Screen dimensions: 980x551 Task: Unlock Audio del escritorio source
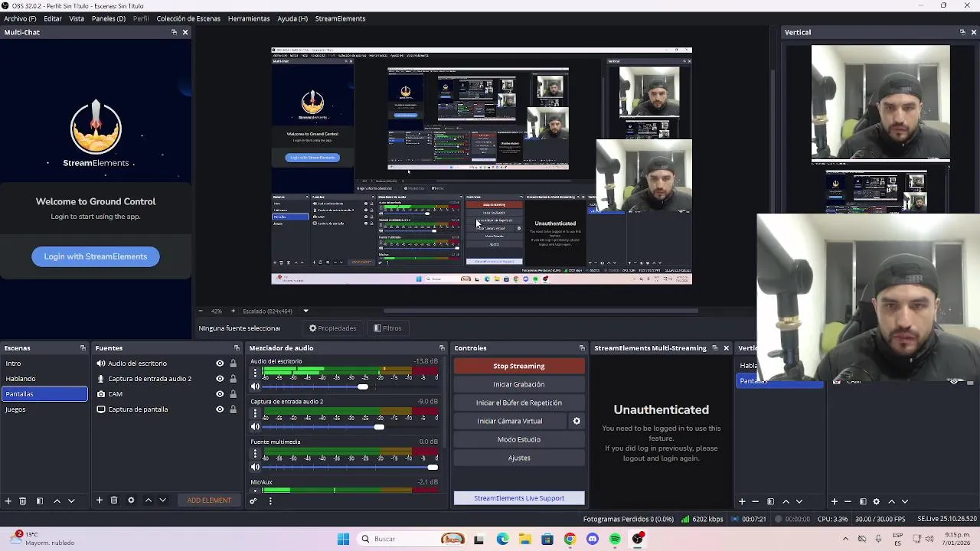click(x=234, y=364)
